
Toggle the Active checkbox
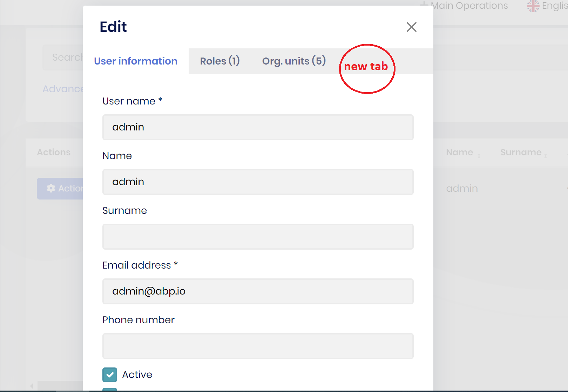point(110,374)
